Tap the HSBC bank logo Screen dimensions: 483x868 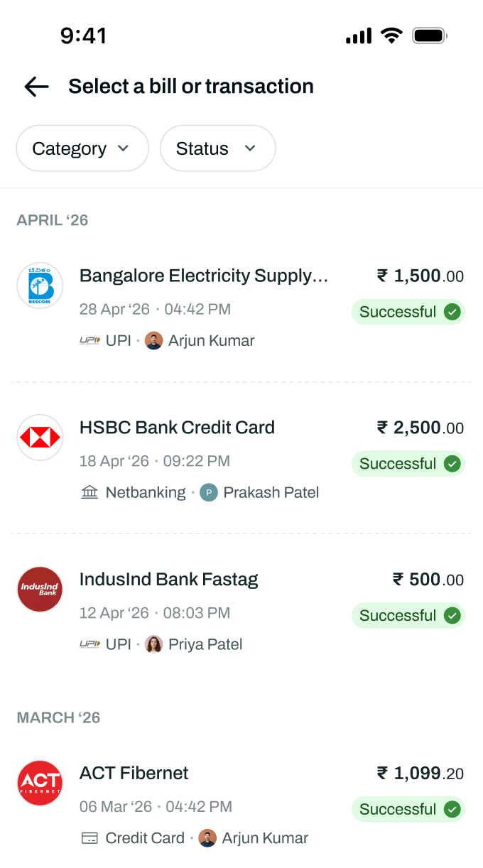coord(40,438)
